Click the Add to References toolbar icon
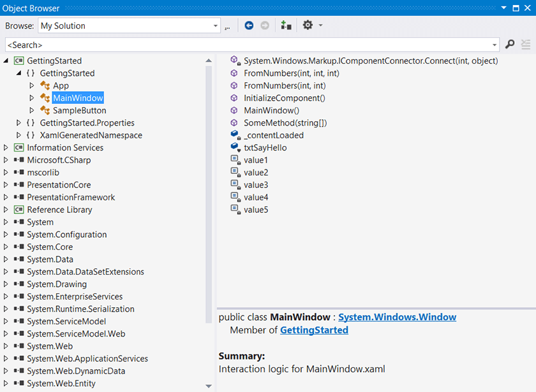536x392 pixels. pos(286,25)
